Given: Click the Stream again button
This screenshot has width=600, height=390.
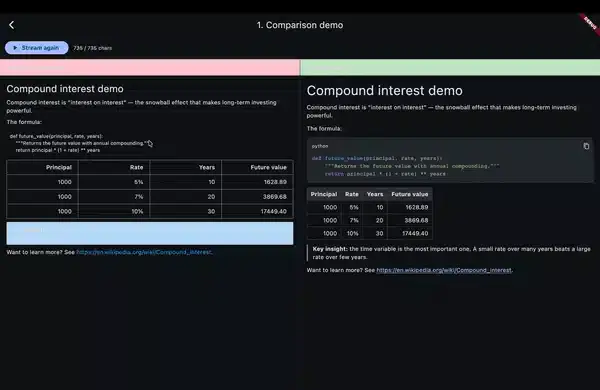Looking at the screenshot, I should [37, 48].
